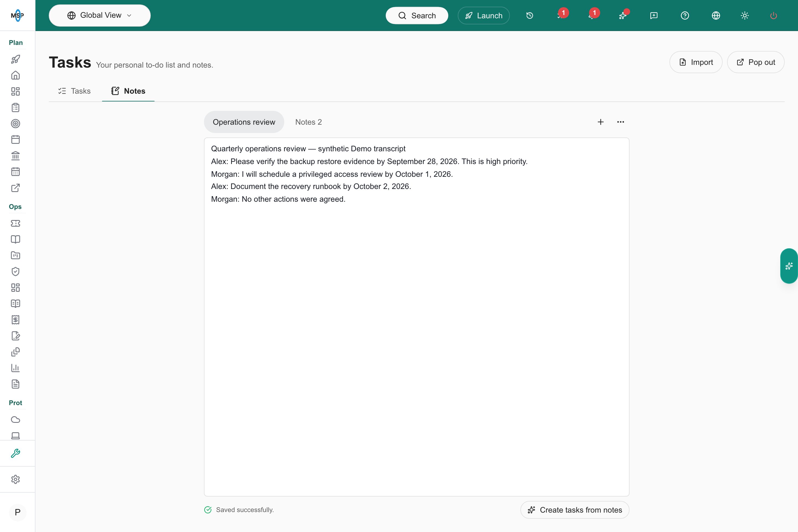
Task: Click the MSP logo
Action: (17, 15)
